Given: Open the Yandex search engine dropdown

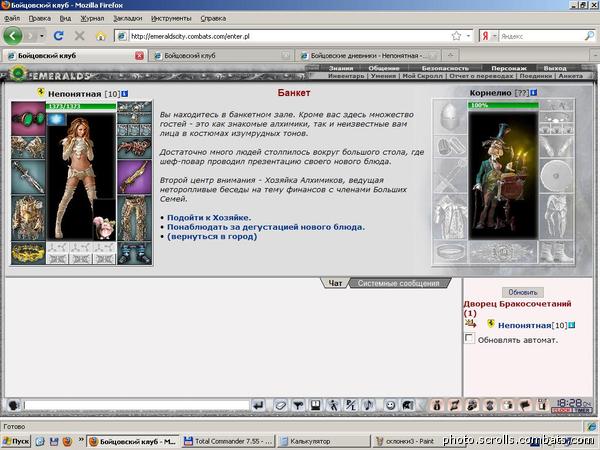Looking at the screenshot, I should (494, 36).
